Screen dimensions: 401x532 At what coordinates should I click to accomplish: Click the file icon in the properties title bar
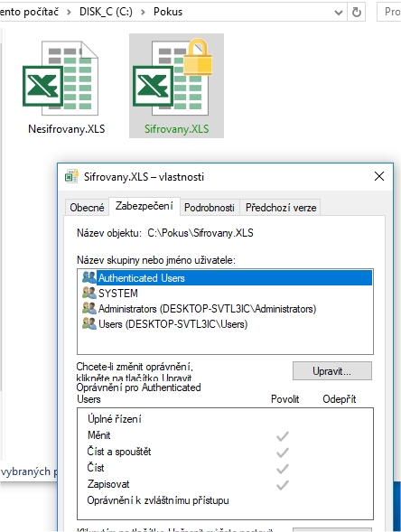(x=71, y=176)
